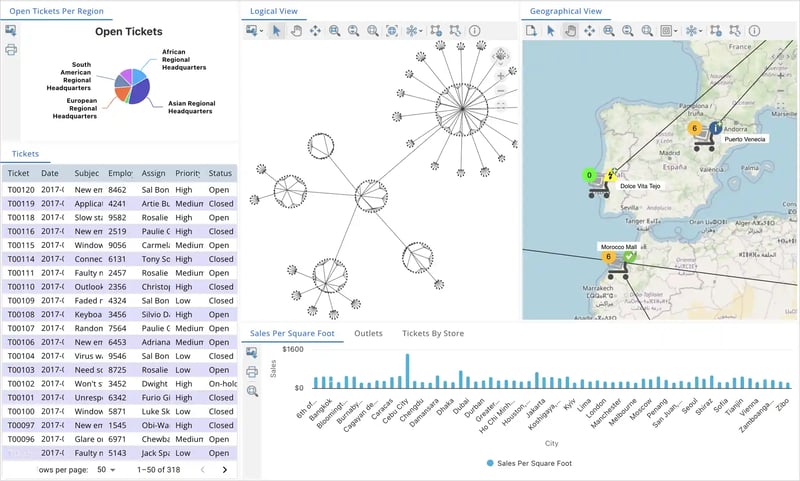The width and height of the screenshot is (800, 481).
Task: Click the orange European pie slice
Action: [x=121, y=93]
